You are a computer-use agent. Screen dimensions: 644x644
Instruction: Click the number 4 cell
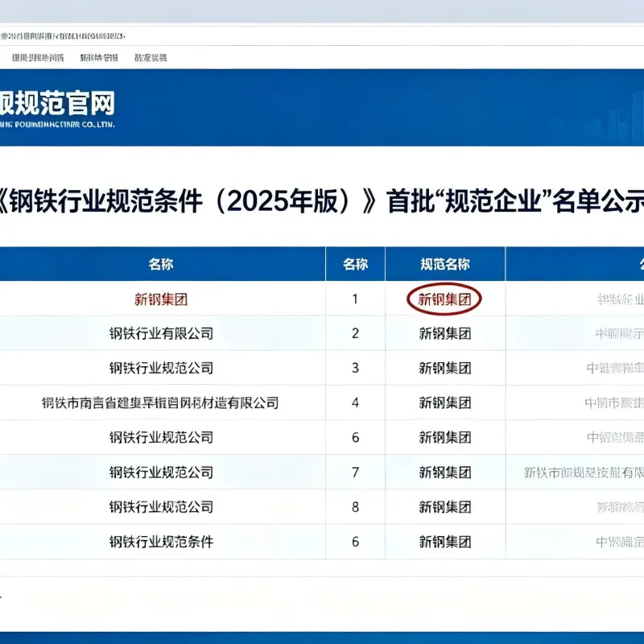(355, 403)
